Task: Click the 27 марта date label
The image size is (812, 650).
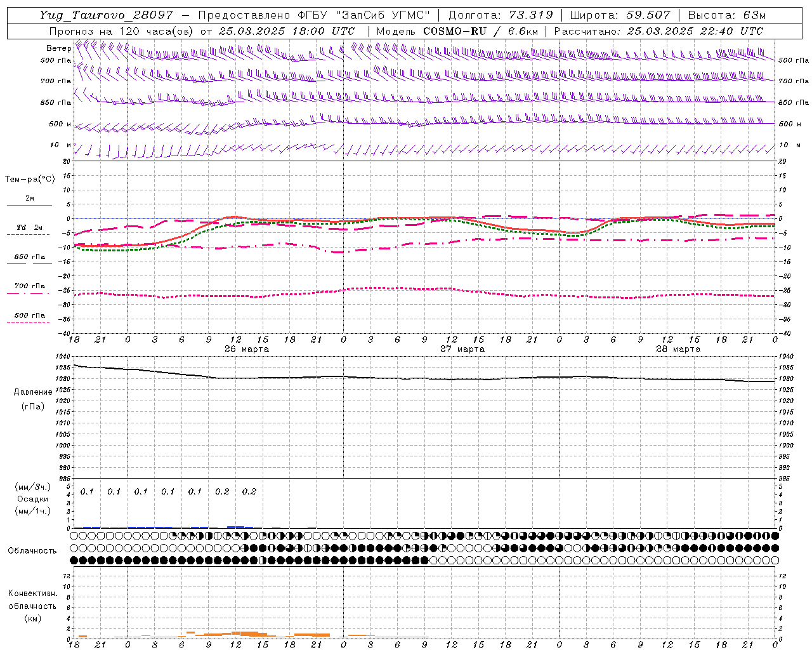Action: click(x=462, y=349)
